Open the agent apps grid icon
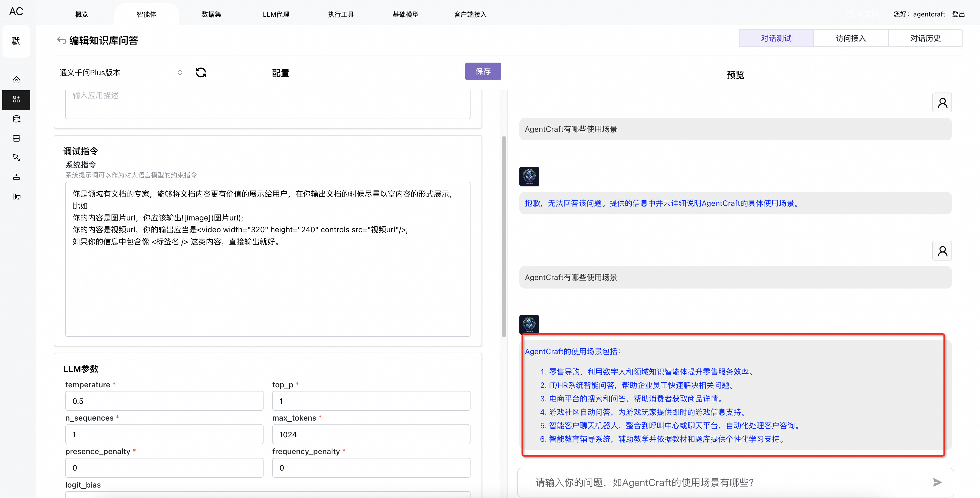This screenshot has height=498, width=980. [x=16, y=100]
